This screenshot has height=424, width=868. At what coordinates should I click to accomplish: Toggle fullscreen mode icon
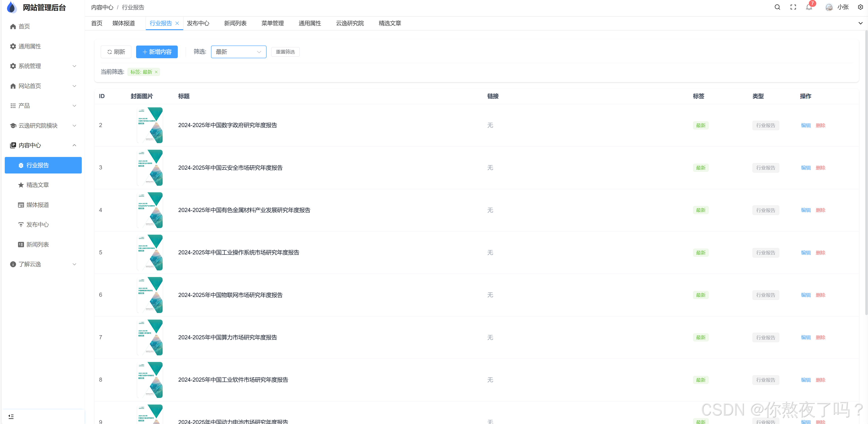(793, 7)
